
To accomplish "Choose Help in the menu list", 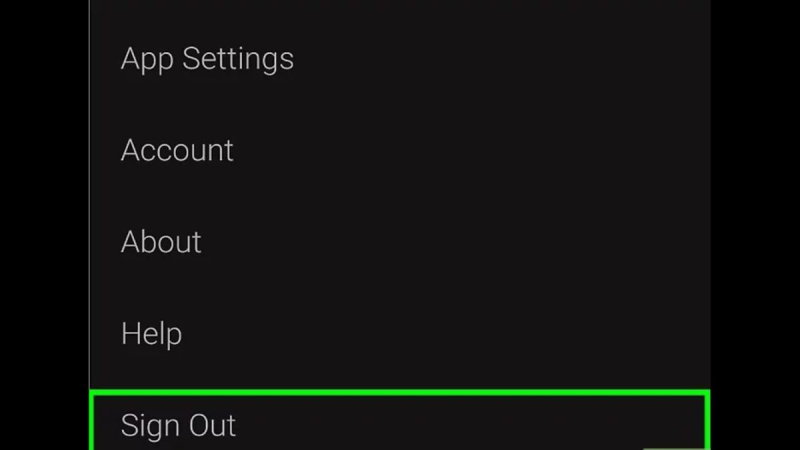I will [151, 333].
